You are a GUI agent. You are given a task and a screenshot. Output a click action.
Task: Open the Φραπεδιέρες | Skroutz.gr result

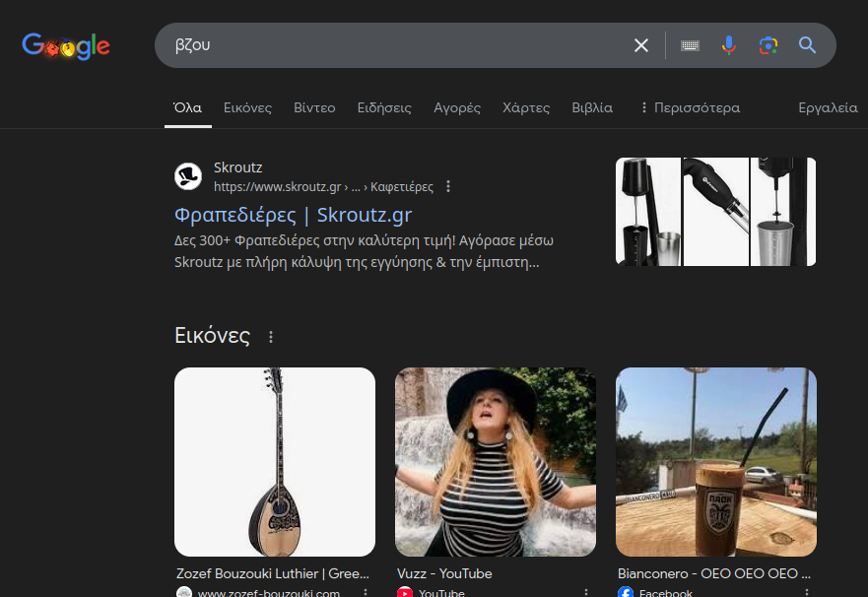coord(293,215)
